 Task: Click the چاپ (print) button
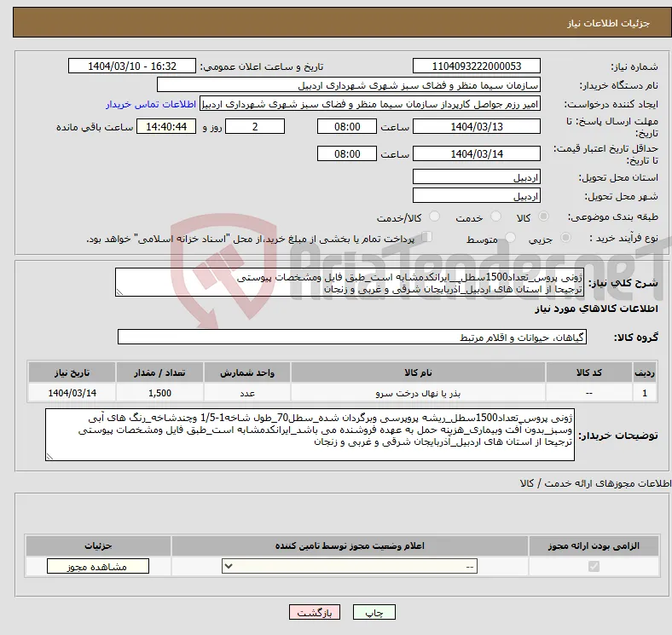tap(374, 612)
